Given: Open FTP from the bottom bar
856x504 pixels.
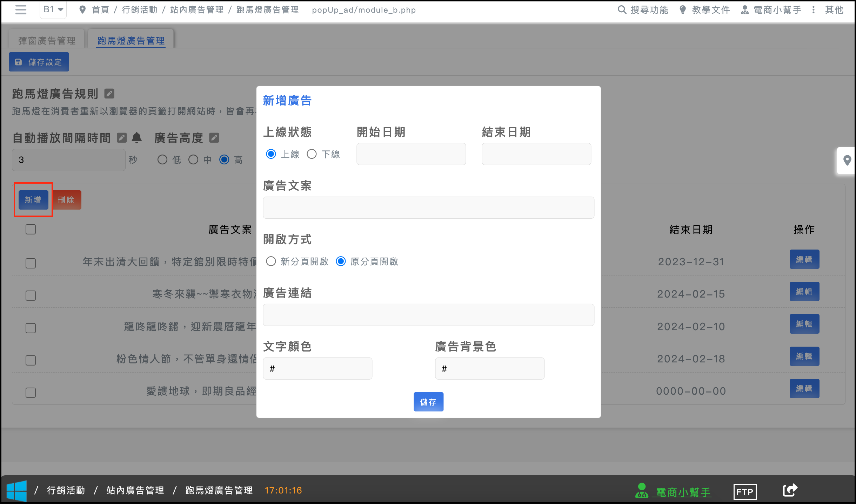Looking at the screenshot, I should 744,491.
